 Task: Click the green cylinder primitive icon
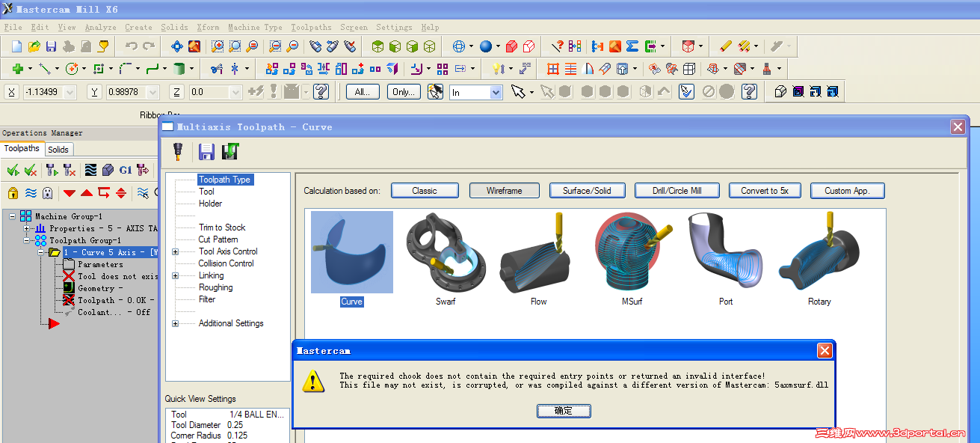(x=179, y=69)
